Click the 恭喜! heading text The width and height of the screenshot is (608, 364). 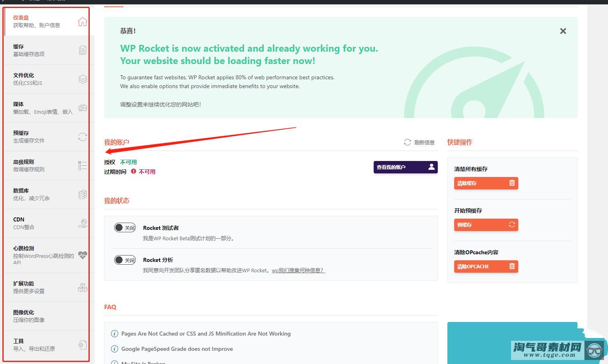pyautogui.click(x=128, y=31)
